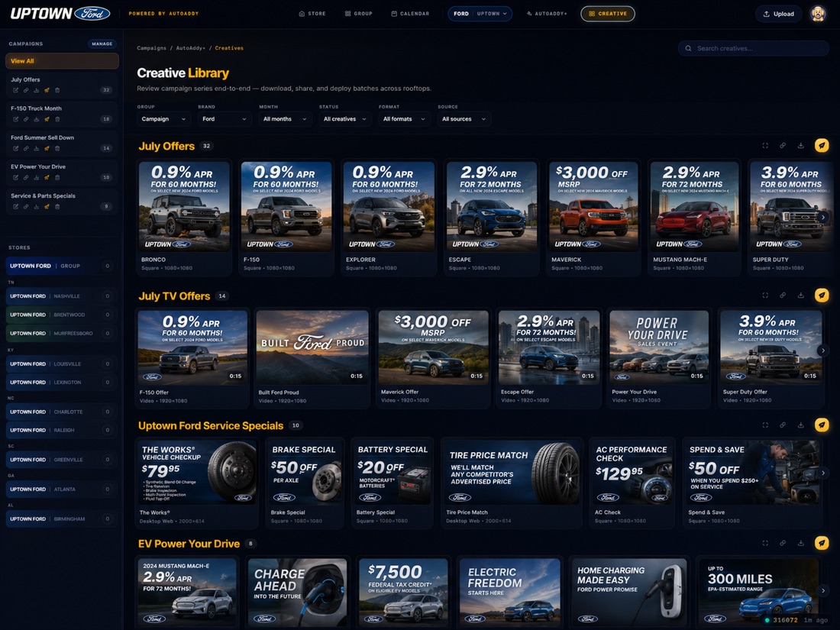Deploy July TV Offers with yellow send icon

coord(822,296)
